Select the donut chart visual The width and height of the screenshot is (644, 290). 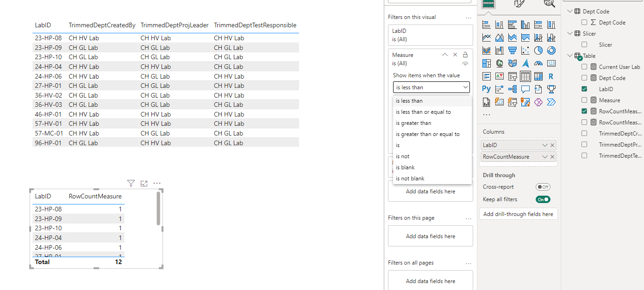click(x=551, y=50)
